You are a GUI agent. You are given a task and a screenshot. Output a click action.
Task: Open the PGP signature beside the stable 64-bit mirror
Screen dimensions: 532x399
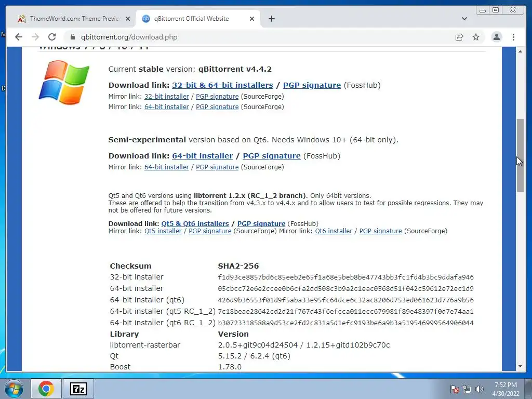click(x=217, y=107)
